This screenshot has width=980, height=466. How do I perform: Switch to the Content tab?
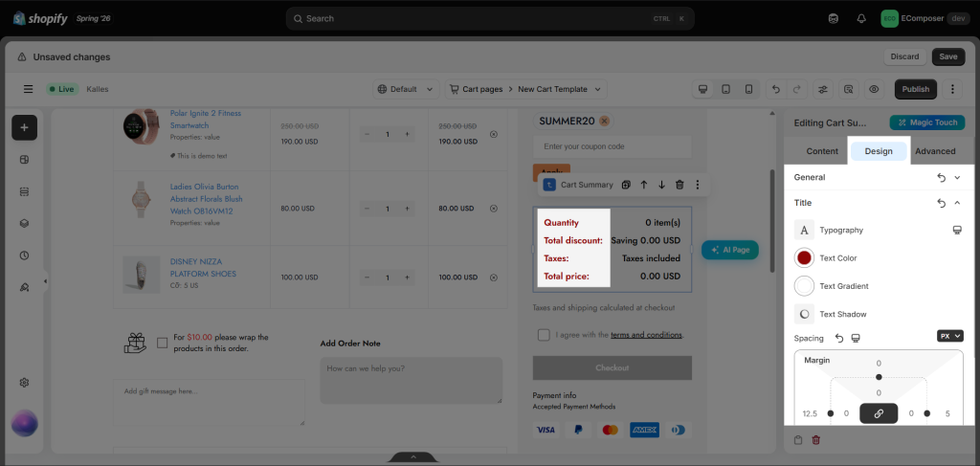coord(822,151)
